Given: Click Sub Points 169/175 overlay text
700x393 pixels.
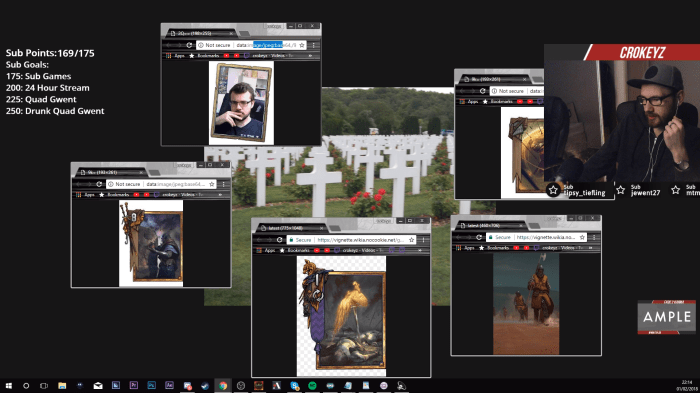Looking at the screenshot, I should [x=50, y=53].
